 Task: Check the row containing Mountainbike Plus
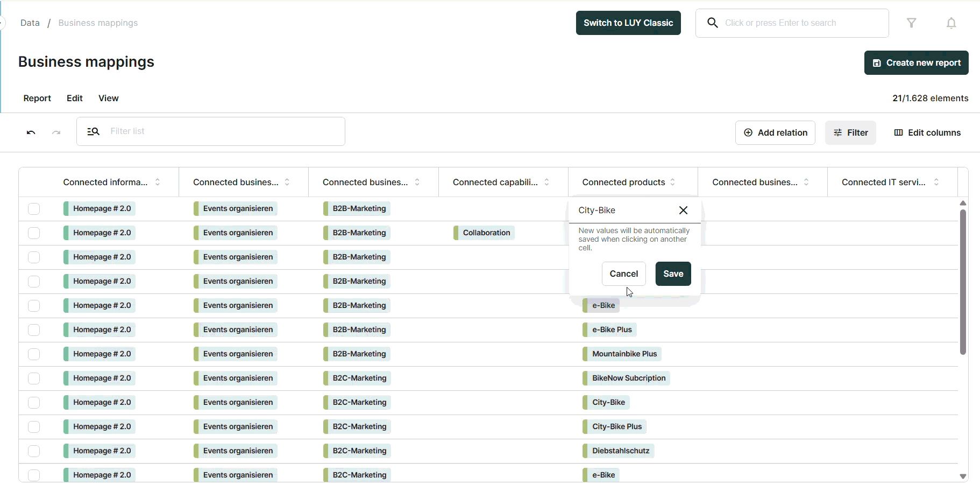[33, 354]
